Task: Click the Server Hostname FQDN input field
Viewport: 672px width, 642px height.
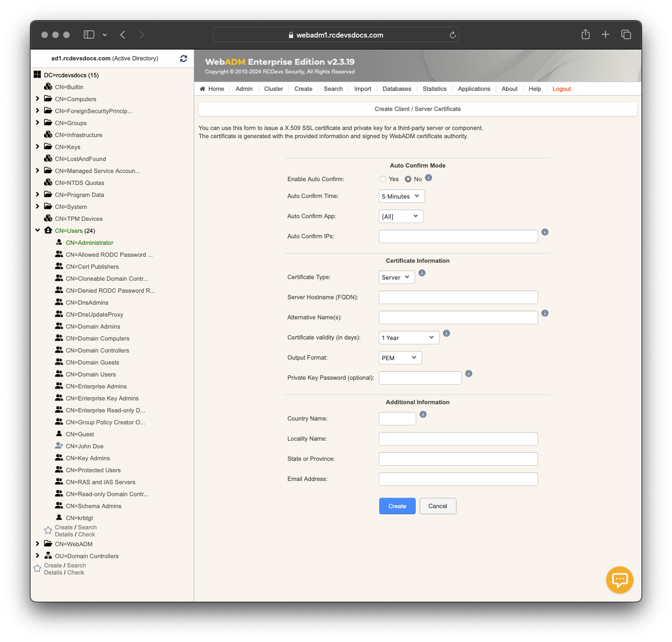Action: click(x=458, y=297)
